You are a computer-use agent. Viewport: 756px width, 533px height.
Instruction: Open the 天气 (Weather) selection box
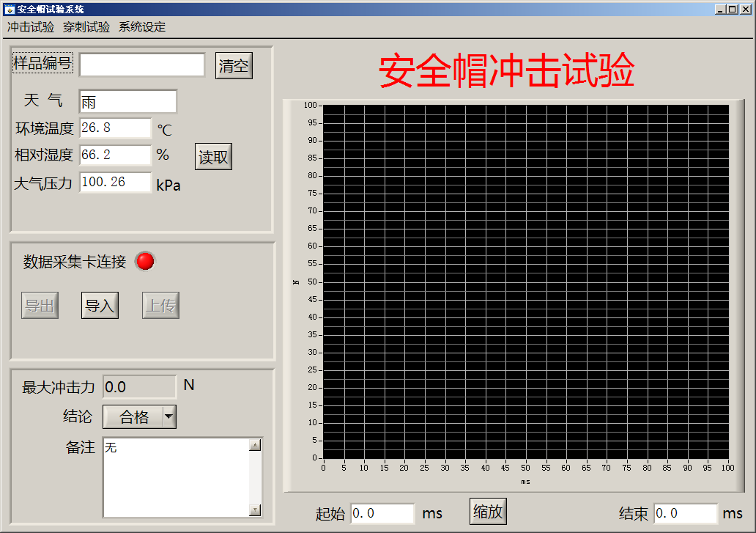(x=127, y=100)
